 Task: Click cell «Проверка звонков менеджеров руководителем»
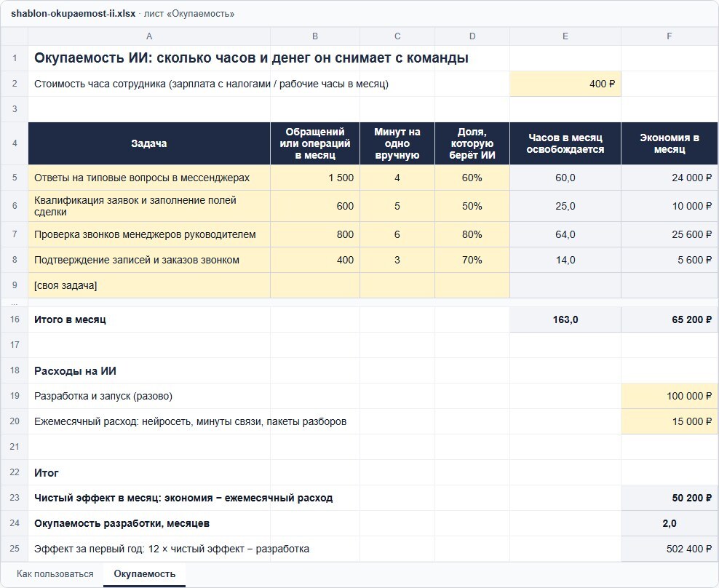149,234
